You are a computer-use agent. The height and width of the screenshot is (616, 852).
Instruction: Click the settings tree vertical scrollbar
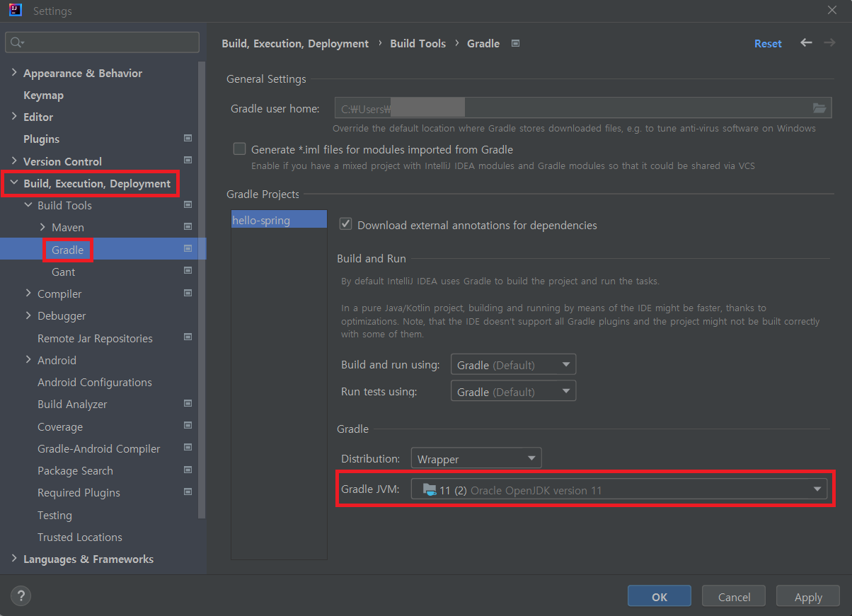click(x=202, y=290)
